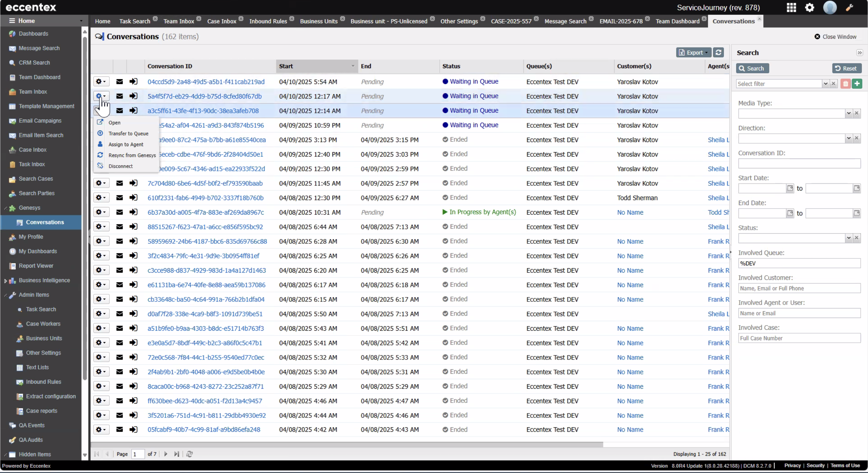The image size is (868, 473).
Task: Choose Transfer to Queue menu item
Action: click(x=128, y=134)
